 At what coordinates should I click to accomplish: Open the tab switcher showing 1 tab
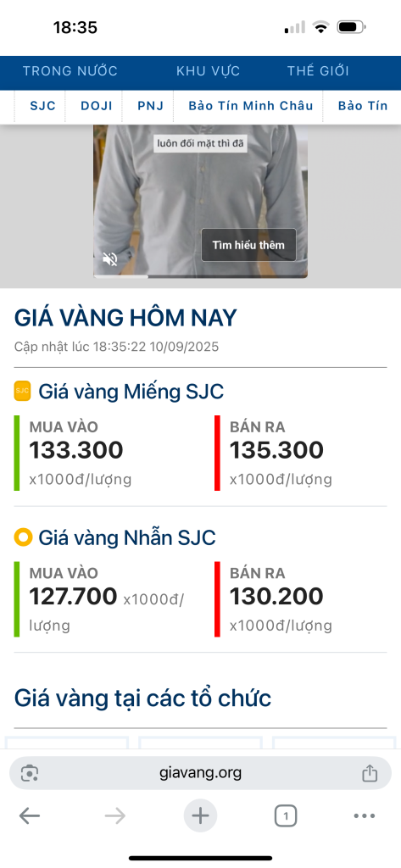click(286, 815)
